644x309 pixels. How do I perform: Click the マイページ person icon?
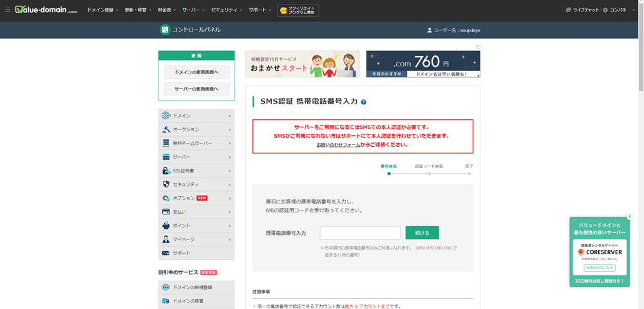click(166, 239)
